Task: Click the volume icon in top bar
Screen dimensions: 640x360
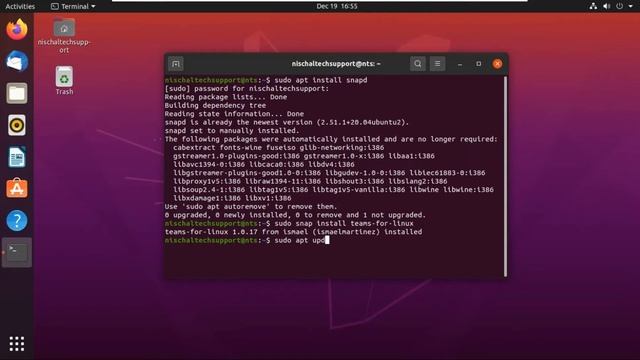Action: [x=607, y=6]
